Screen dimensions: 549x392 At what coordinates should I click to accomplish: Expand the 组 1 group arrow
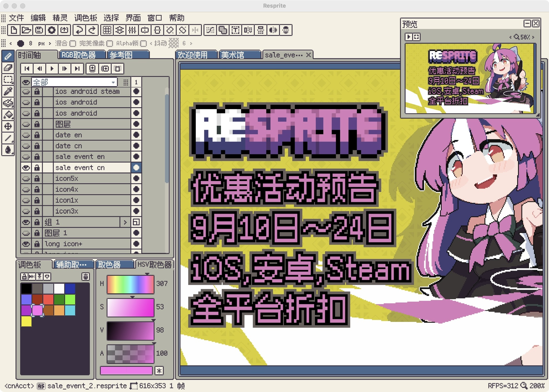coord(125,222)
